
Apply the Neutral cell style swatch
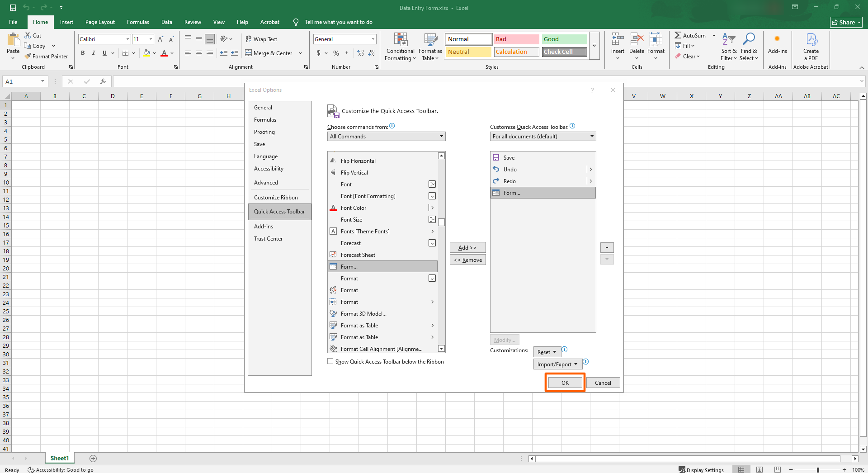pyautogui.click(x=468, y=52)
